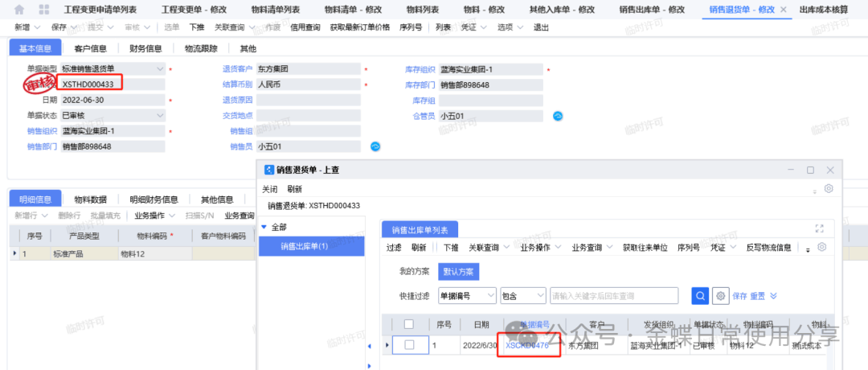Click blue contact icon next to 仓管员
The width and height of the screenshot is (868, 370).
click(558, 116)
